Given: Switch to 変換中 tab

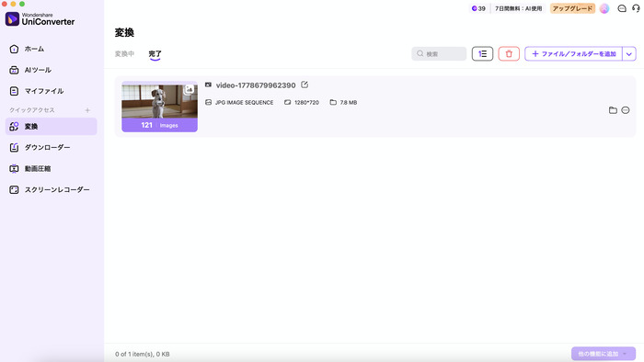Looking at the screenshot, I should pyautogui.click(x=124, y=53).
